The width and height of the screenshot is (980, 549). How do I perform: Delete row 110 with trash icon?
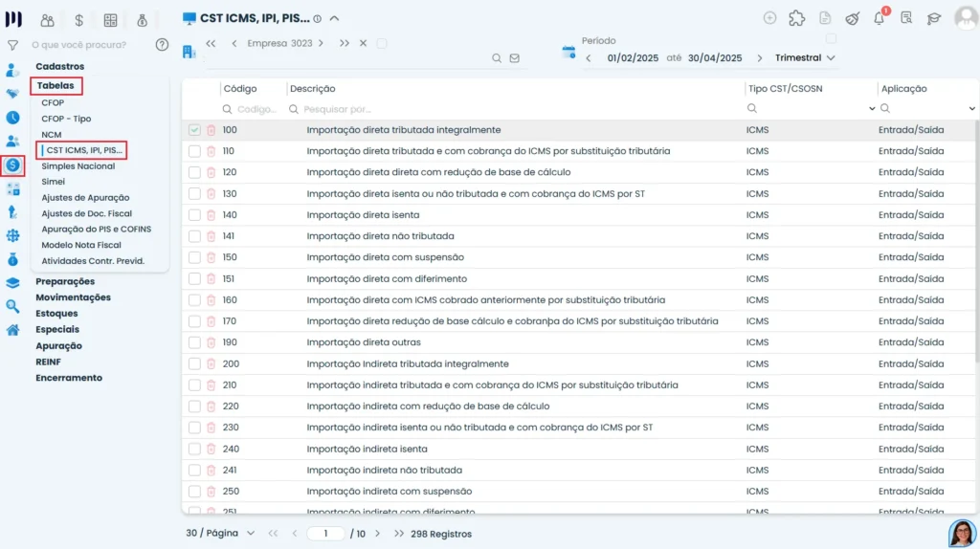212,151
